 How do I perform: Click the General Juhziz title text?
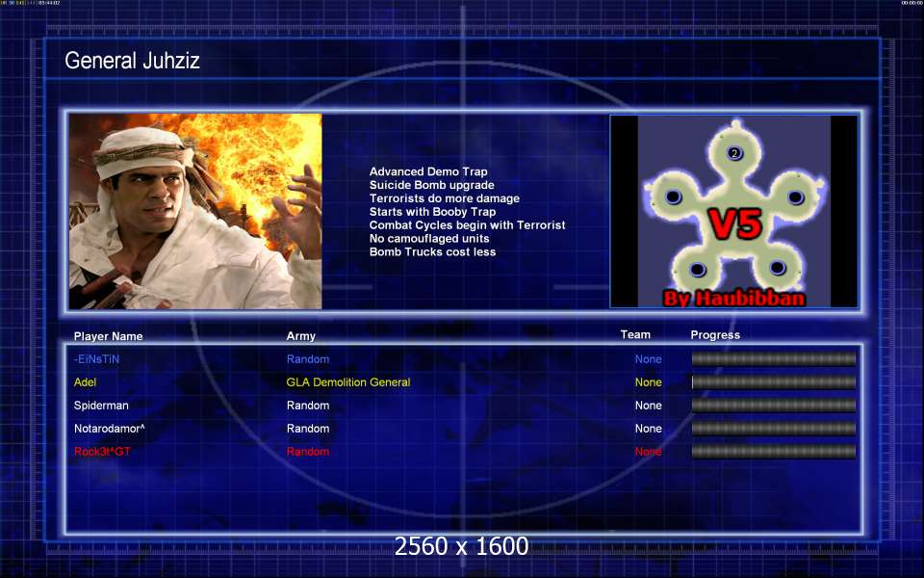click(x=132, y=60)
